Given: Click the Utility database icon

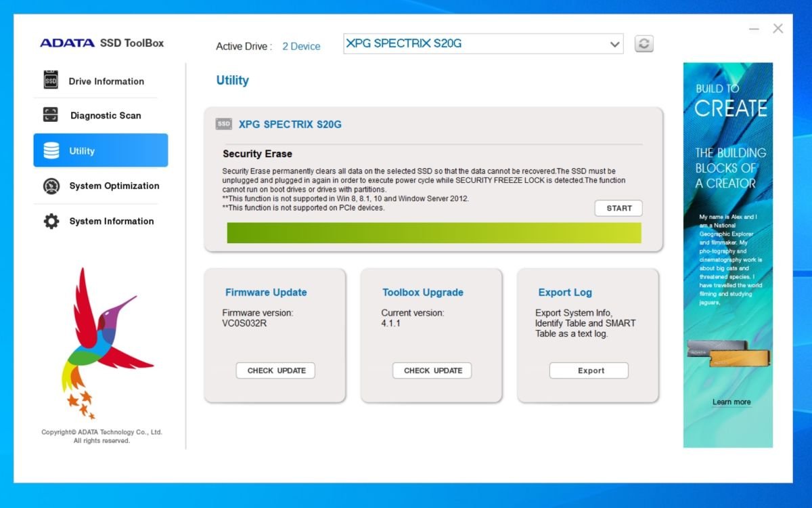Looking at the screenshot, I should 51,150.
